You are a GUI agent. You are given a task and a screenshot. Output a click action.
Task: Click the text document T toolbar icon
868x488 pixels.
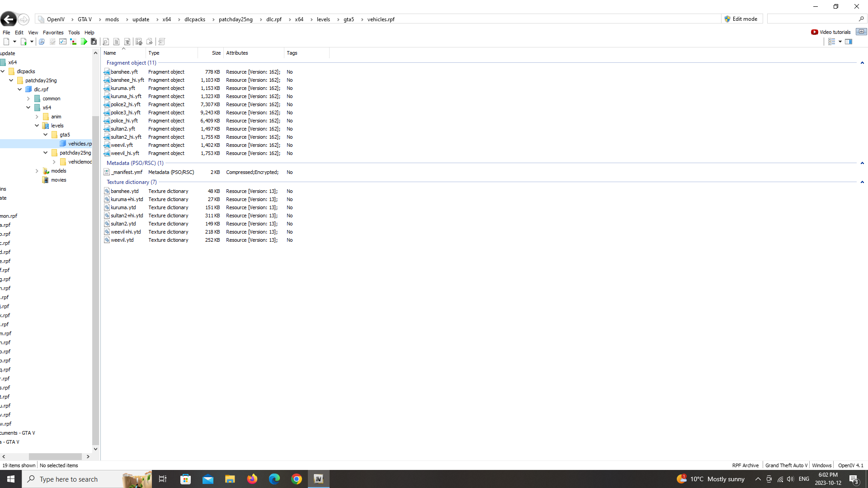(127, 42)
